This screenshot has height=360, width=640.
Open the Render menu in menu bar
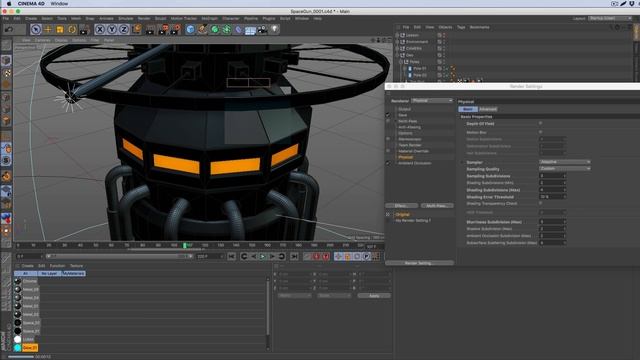[x=144, y=18]
